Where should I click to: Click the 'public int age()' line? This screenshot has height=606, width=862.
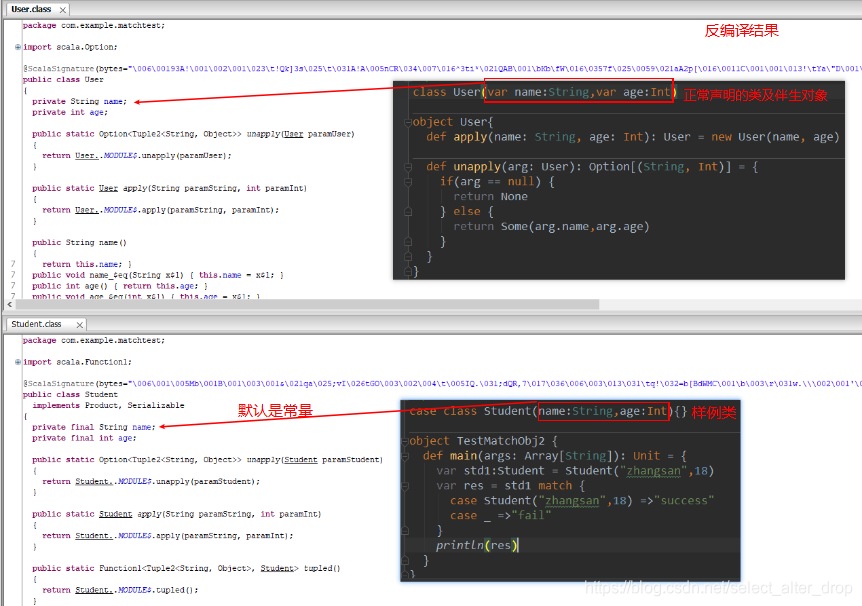[x=120, y=287]
